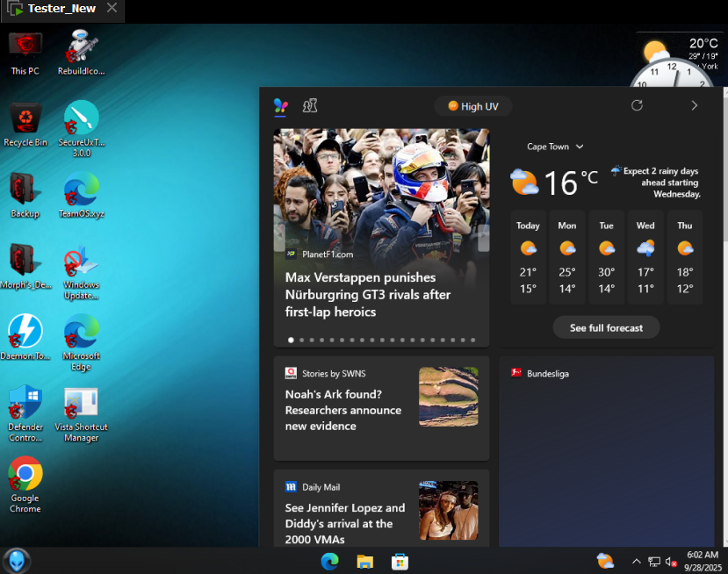Viewport: 728px width, 574px height.
Task: Open This PC desktop icon
Action: pyautogui.click(x=25, y=53)
